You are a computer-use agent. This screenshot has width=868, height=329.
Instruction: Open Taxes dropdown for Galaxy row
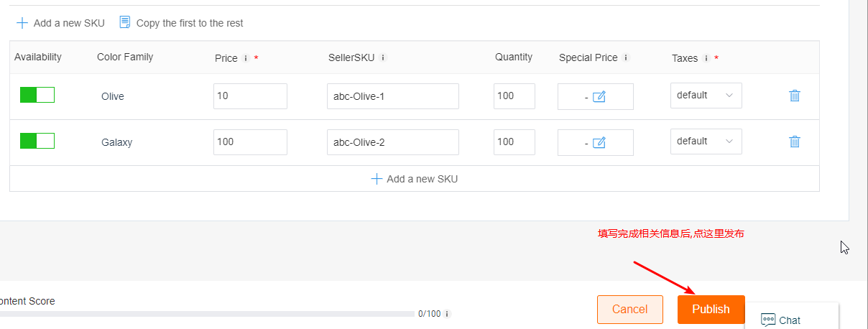pos(706,142)
